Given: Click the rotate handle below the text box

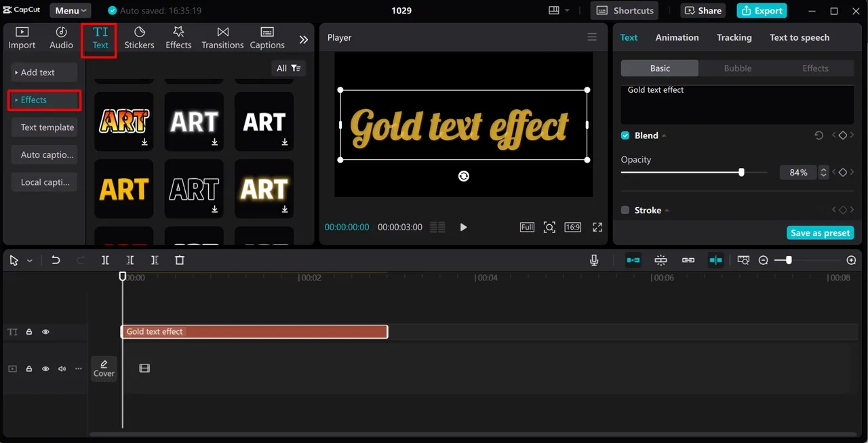Looking at the screenshot, I should point(464,176).
